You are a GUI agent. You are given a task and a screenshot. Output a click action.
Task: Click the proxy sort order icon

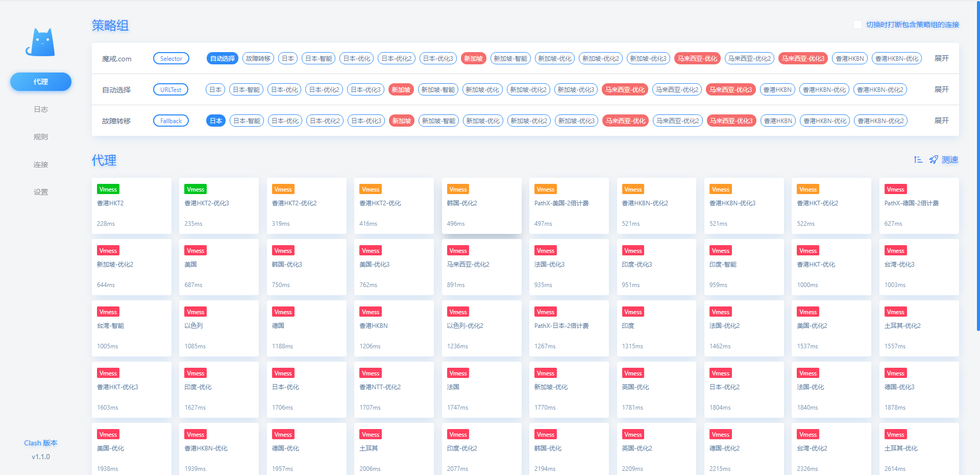coord(918,160)
